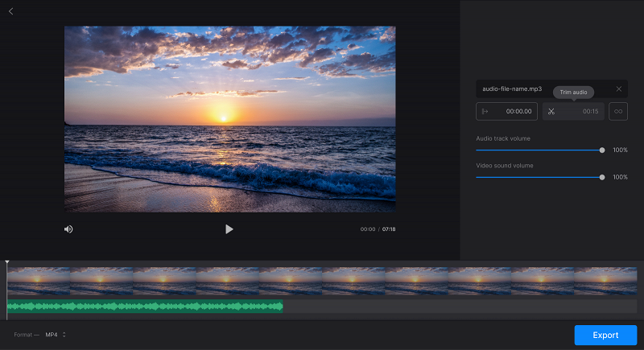Play the video preview
This screenshot has width=644, height=350.
tap(229, 229)
